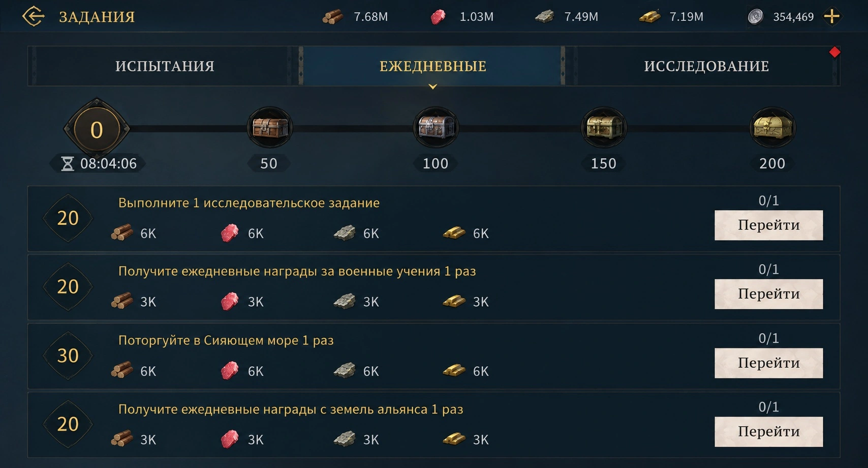The image size is (868, 468).
Task: Click Перейти for Shining Sea trading
Action: coord(768,363)
